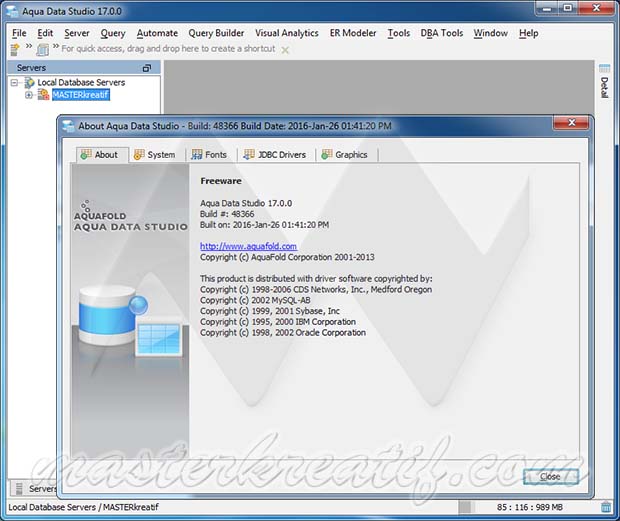Click the first toolbar icon below File

pyautogui.click(x=15, y=49)
